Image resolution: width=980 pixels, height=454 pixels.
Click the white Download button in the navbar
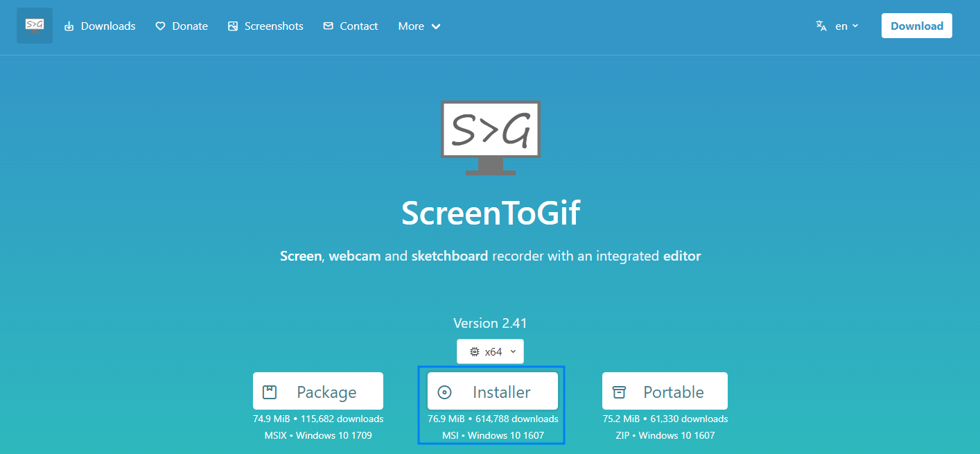point(917,26)
